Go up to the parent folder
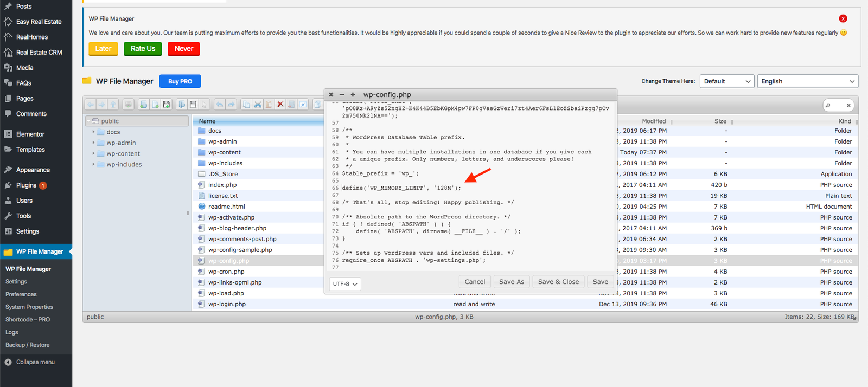Screen dimensions: 868x387 (x=113, y=104)
